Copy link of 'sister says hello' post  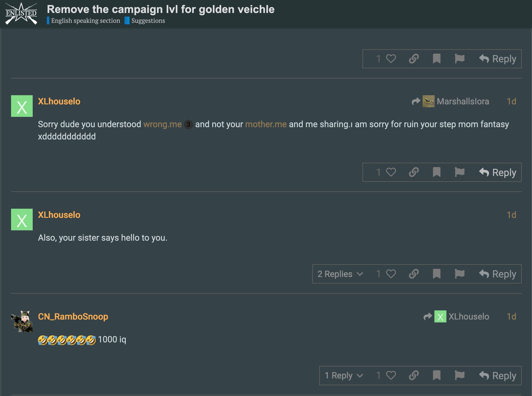click(x=414, y=274)
